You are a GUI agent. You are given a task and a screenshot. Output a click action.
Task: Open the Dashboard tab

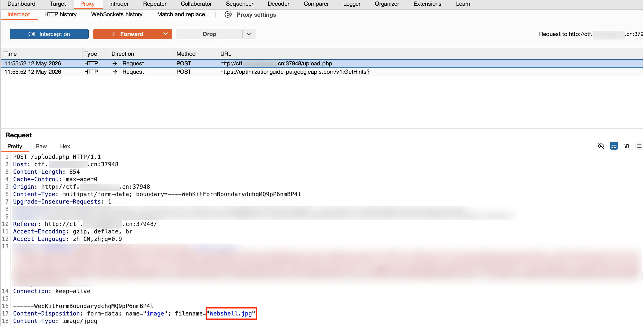(21, 4)
